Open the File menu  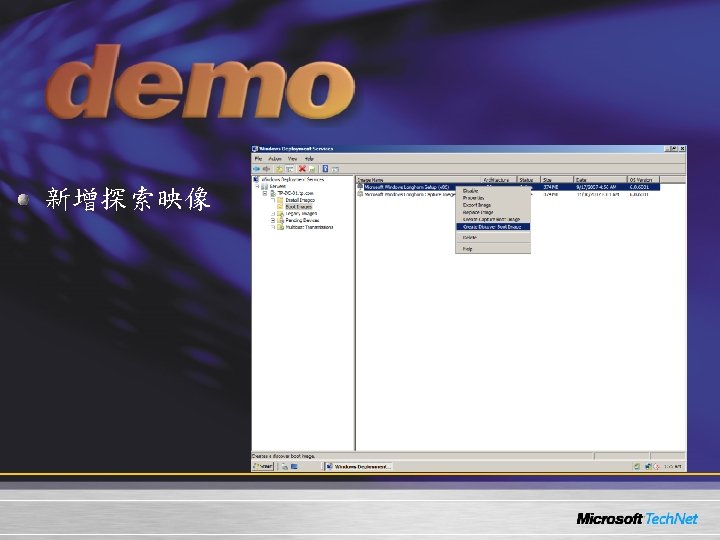coord(258,159)
